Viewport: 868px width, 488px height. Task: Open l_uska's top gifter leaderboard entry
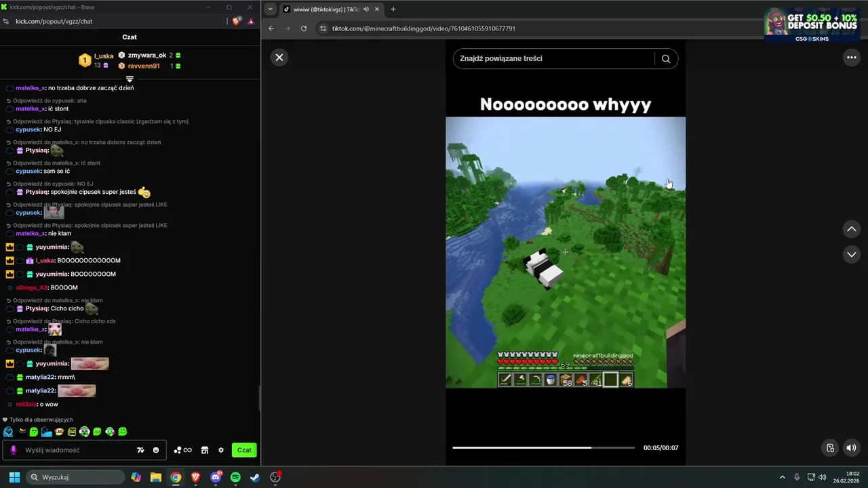[96, 60]
